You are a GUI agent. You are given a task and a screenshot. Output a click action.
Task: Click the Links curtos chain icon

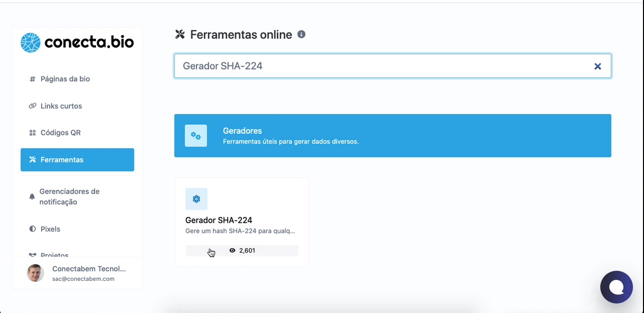point(31,106)
